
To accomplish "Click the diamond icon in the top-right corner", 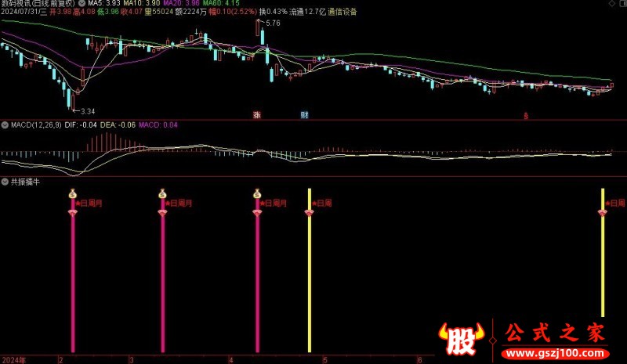I will pos(612,3).
